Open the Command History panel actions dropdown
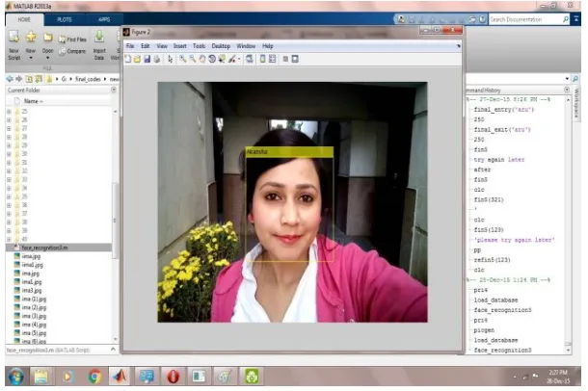 pyautogui.click(x=567, y=90)
